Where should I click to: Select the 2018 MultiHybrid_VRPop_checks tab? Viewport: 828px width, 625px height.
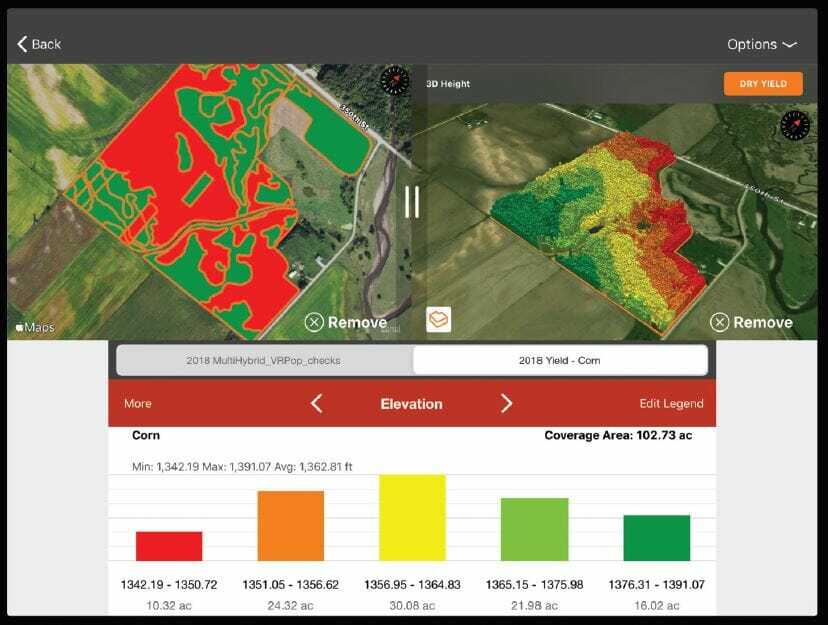tap(264, 360)
